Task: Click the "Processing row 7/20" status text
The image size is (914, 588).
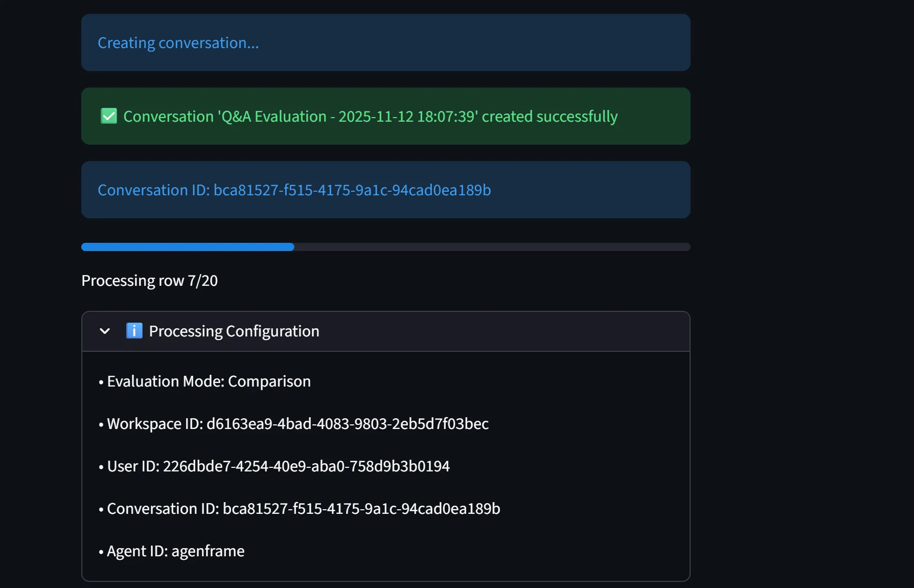Action: 149,281
